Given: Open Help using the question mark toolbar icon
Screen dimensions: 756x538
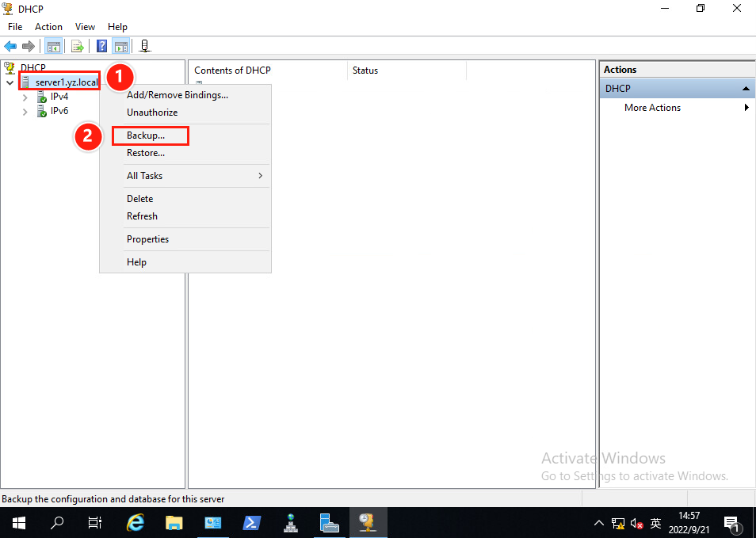Looking at the screenshot, I should pyautogui.click(x=101, y=45).
